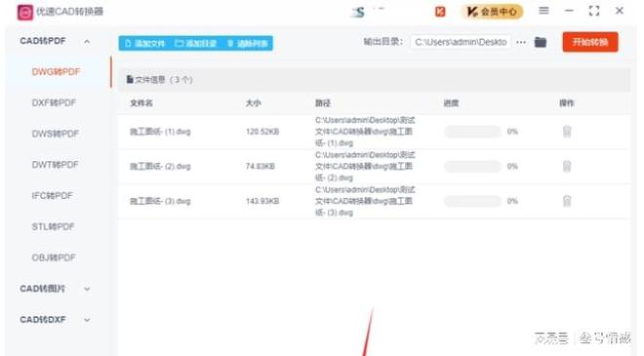Image resolution: width=644 pixels, height=356 pixels.
Task: Delete file 施工图纸- (1).dwg with trash icon
Action: [567, 132]
